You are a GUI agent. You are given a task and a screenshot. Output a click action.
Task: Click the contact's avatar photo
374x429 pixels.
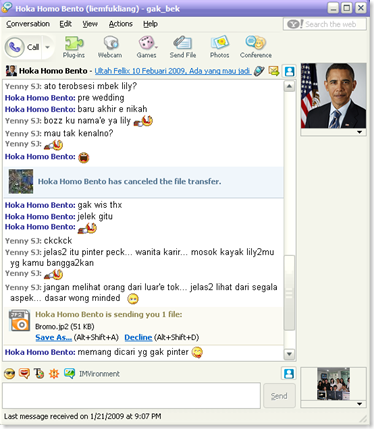(x=333, y=96)
